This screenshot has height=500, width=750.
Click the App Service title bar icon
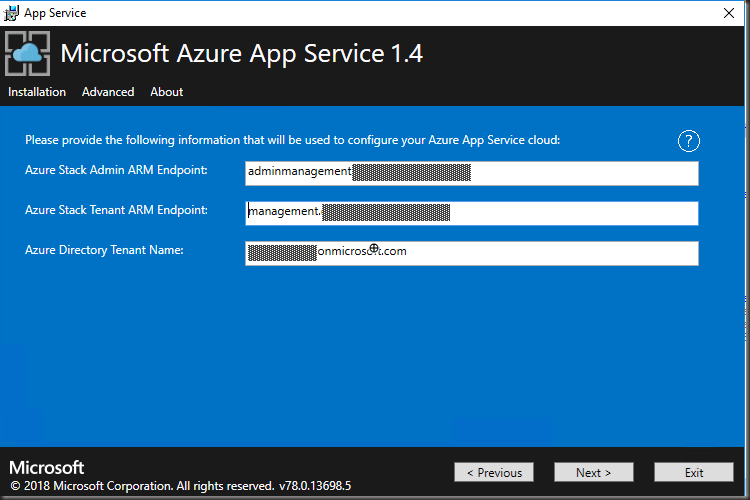click(12, 13)
